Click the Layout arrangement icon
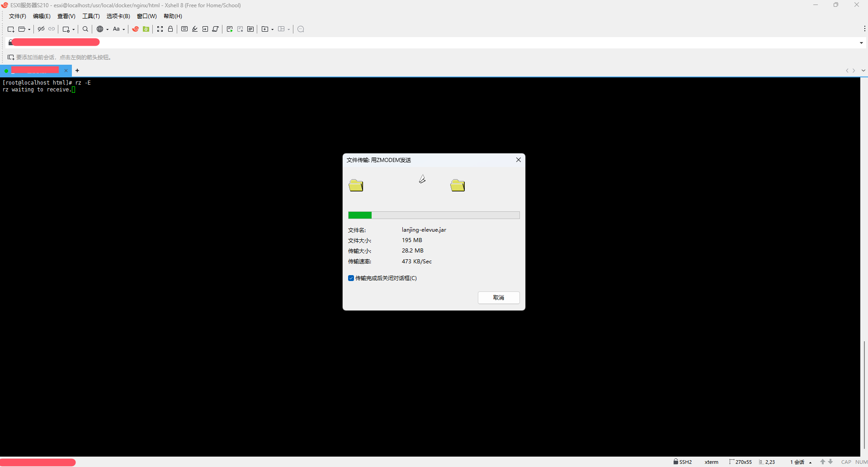This screenshot has width=868, height=467. (x=281, y=29)
